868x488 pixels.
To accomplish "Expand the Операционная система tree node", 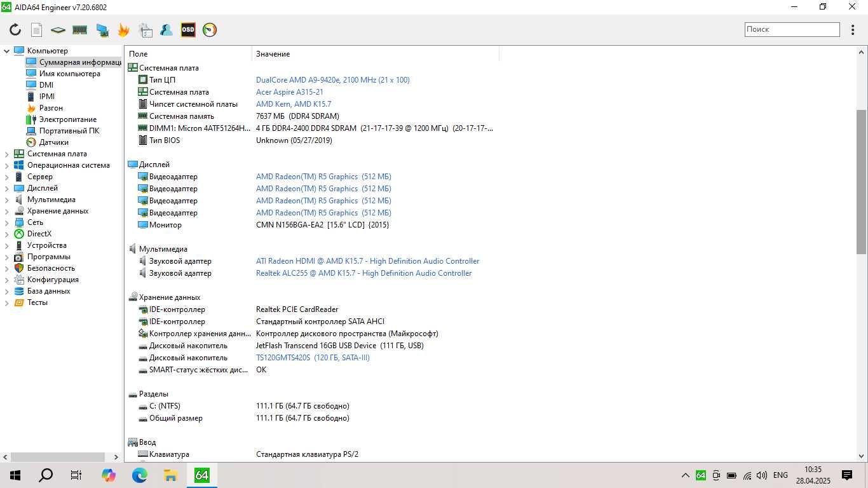I will [x=7, y=165].
